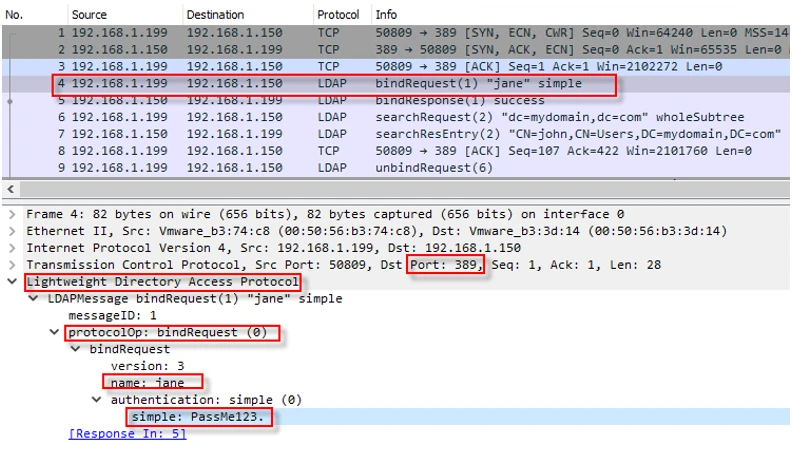Select packet 1 TCP SYN row
The width and height of the screenshot is (793, 461).
pos(395,33)
